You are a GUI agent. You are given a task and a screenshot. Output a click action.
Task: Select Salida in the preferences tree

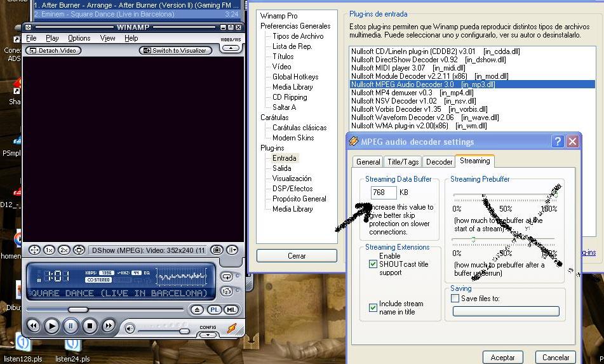click(281, 168)
